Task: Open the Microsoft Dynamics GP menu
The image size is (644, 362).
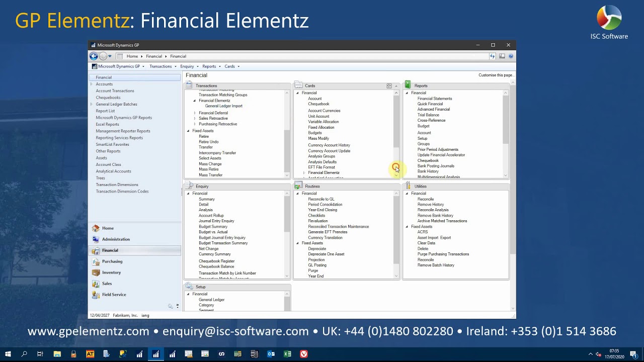Action: (x=118, y=66)
